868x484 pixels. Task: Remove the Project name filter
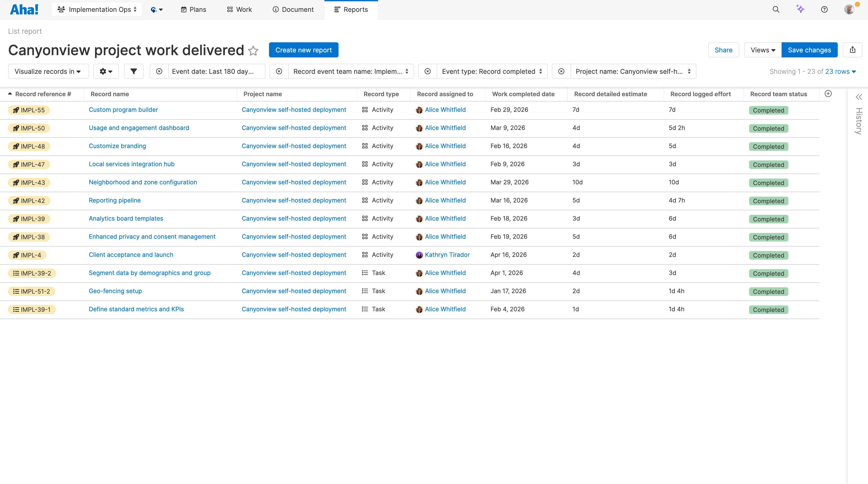coord(561,72)
